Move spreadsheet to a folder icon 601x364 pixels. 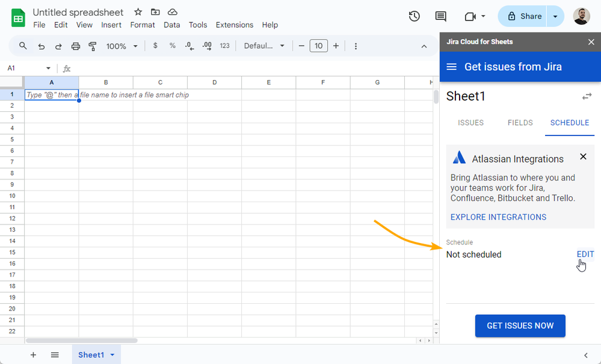(x=155, y=12)
